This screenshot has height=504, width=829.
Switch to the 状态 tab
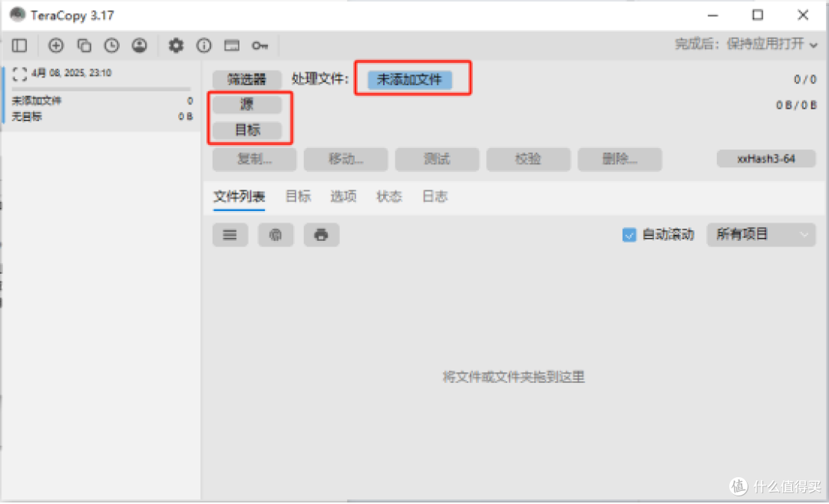coord(389,196)
